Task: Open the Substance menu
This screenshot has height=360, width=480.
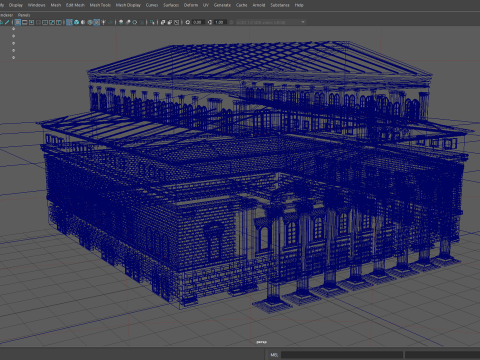Action: 280,5
